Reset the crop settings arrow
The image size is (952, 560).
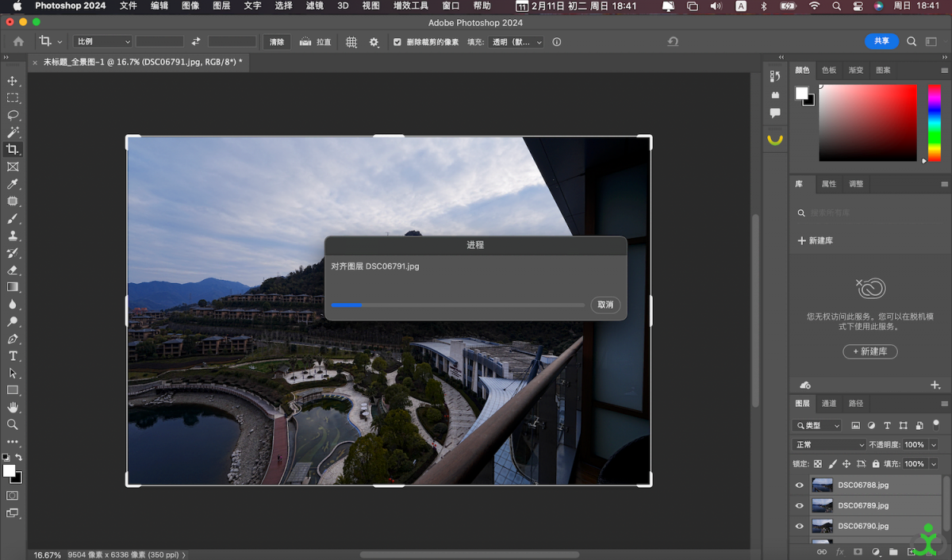coord(673,42)
